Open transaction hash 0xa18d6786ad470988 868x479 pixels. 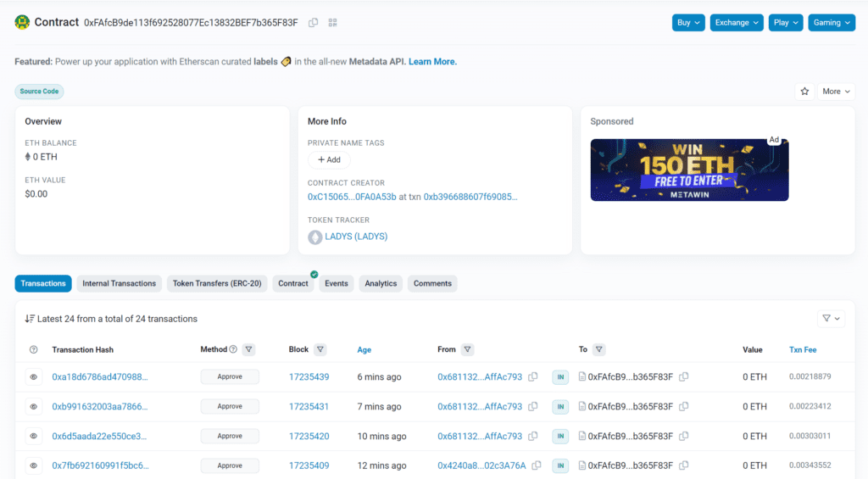pyautogui.click(x=100, y=376)
